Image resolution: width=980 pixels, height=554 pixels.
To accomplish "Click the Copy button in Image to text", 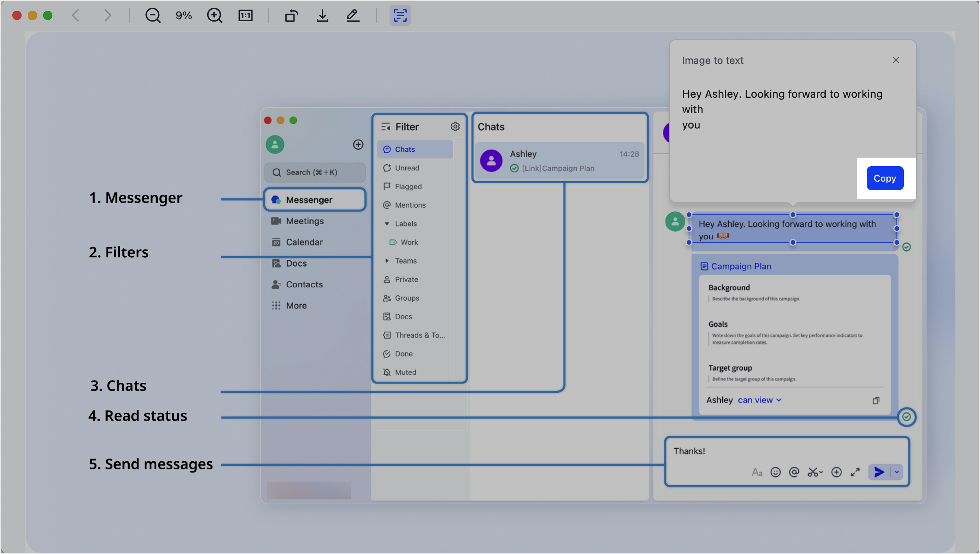I will tap(885, 178).
